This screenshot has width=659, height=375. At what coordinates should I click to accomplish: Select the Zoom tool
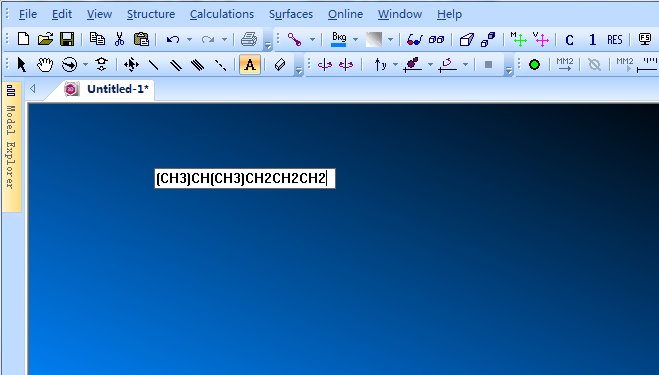pos(101,64)
